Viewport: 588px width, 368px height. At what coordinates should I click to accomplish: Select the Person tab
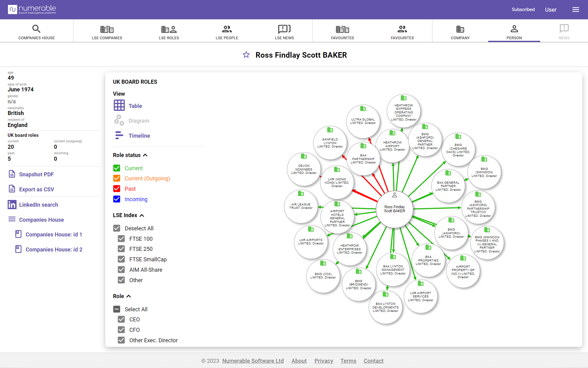tap(514, 32)
